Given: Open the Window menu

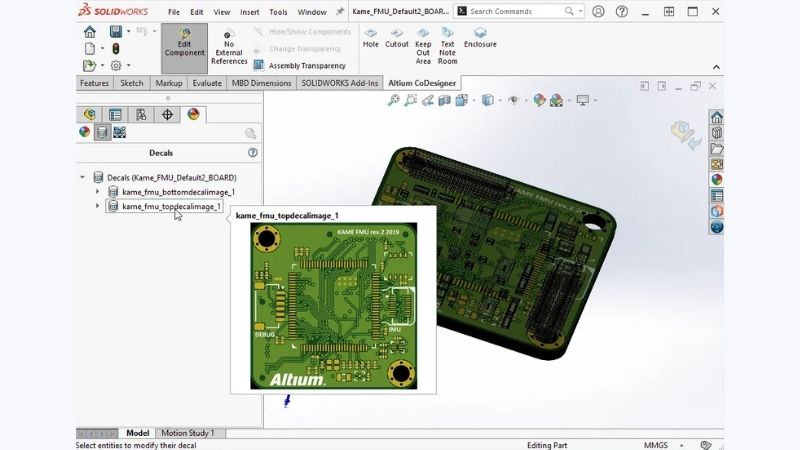Looking at the screenshot, I should pos(312,12).
